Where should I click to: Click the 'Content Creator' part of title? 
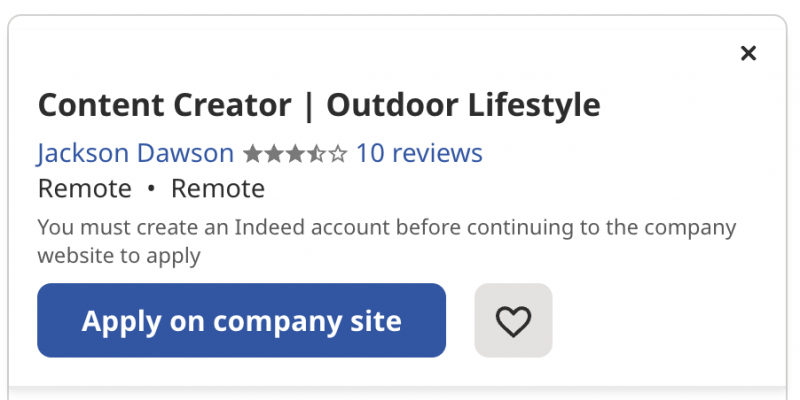click(x=164, y=105)
